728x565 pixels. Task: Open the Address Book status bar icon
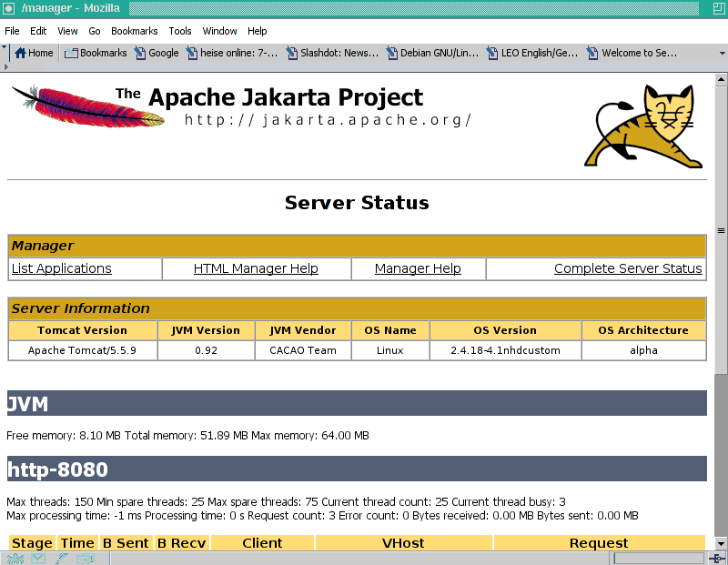click(85, 559)
